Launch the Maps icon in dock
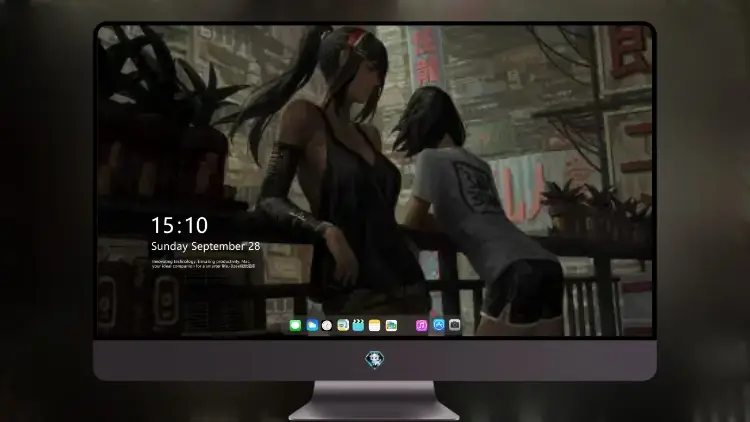750x422 pixels. coord(343,325)
